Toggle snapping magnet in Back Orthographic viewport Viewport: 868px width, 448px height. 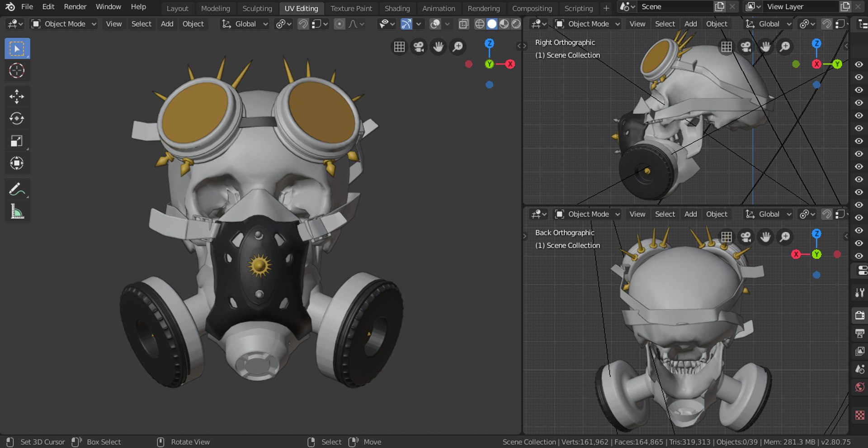coord(826,214)
